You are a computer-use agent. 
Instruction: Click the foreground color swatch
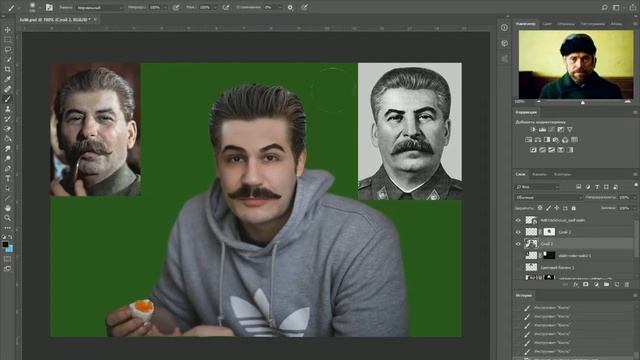5,245
